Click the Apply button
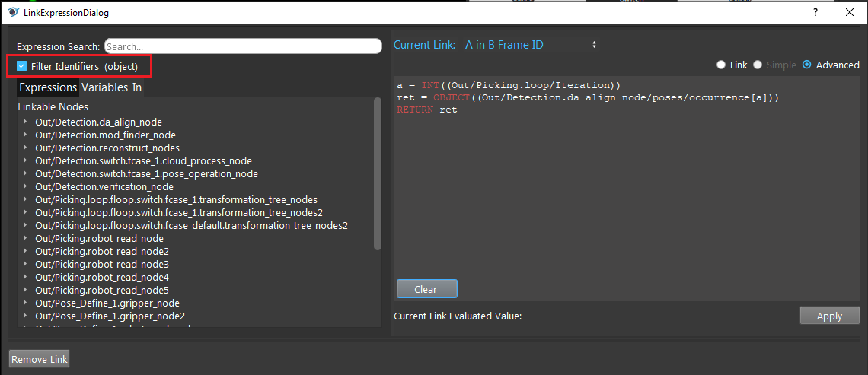Screen dimensions: 868x375 pyautogui.click(x=829, y=316)
